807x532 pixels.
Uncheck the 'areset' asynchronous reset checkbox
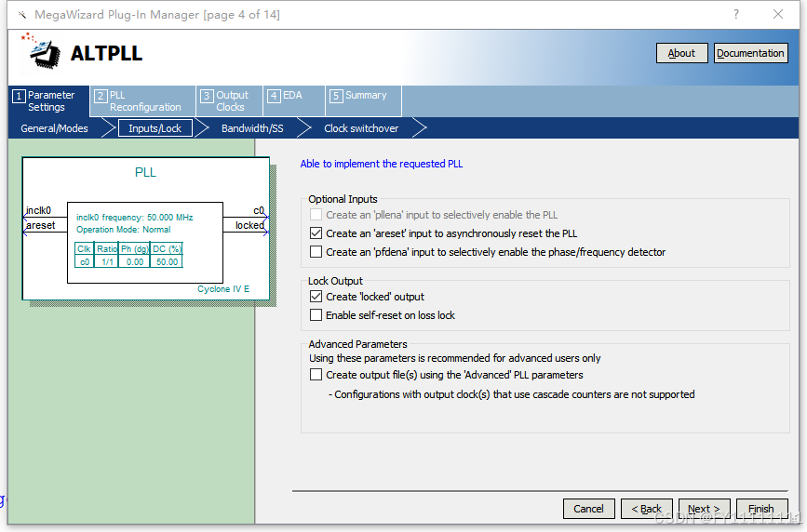tap(316, 233)
